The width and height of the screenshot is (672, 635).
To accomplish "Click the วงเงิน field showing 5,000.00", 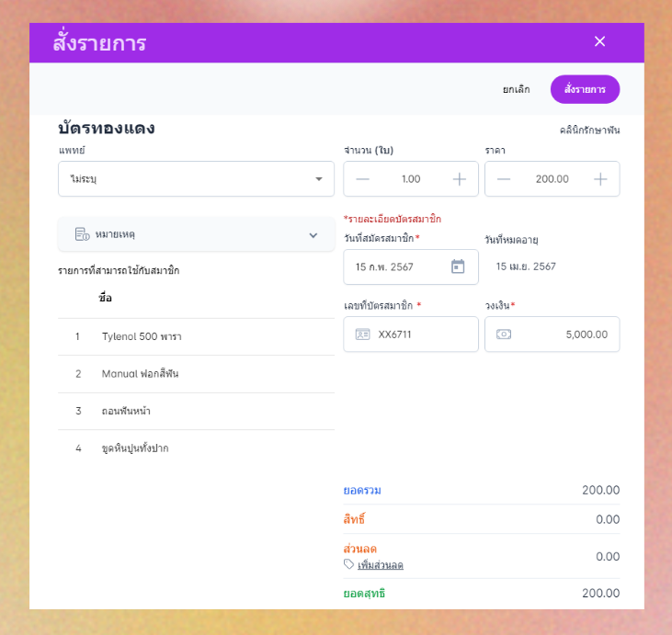I will click(552, 335).
